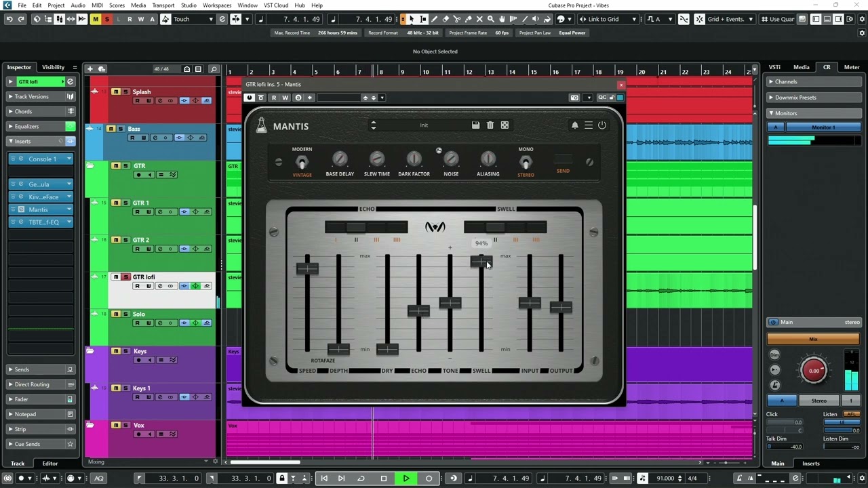The width and height of the screenshot is (868, 488).
Task: Click the Mantis flask logo icon
Action: [x=261, y=125]
